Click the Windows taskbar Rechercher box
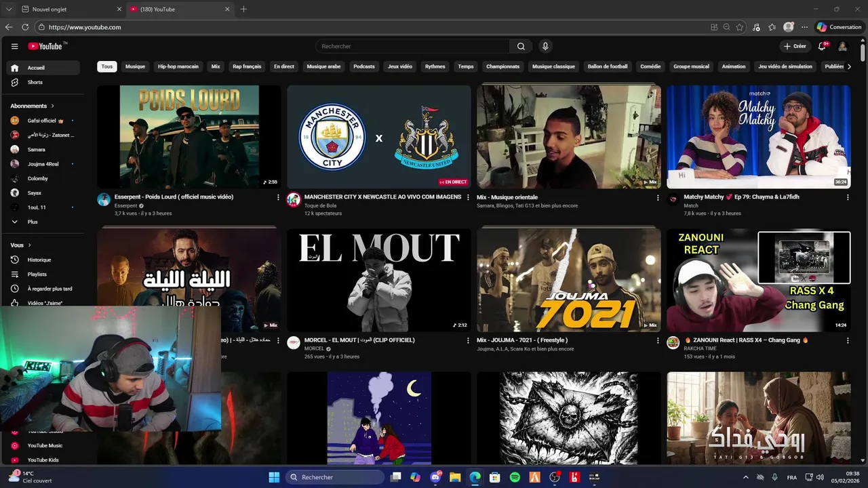The image size is (868, 488). (x=335, y=477)
